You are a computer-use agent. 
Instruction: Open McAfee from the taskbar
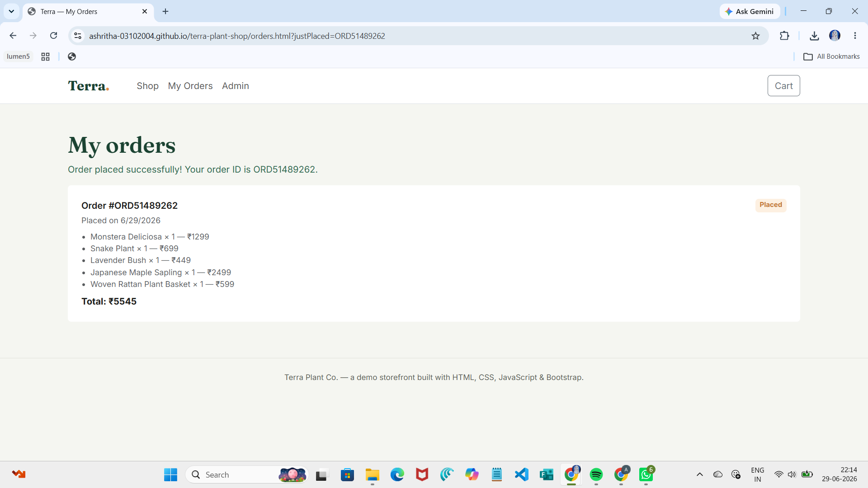click(422, 474)
